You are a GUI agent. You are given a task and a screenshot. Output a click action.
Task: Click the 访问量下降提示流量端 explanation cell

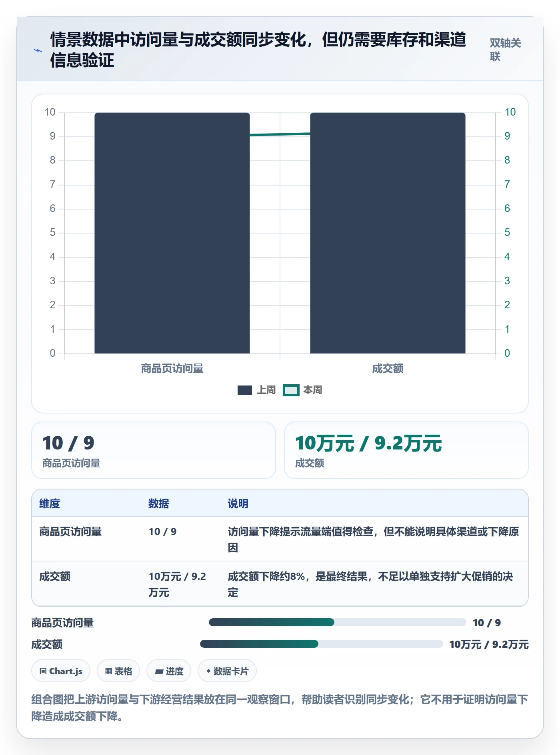pos(374,539)
